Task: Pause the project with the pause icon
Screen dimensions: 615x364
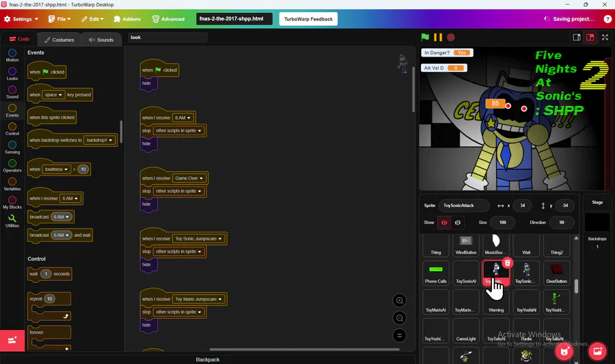Action: point(438,38)
